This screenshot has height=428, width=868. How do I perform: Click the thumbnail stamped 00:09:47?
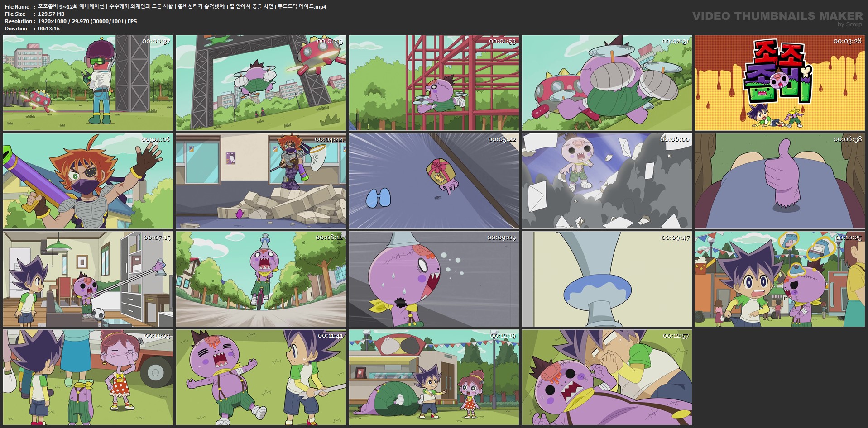tap(607, 279)
